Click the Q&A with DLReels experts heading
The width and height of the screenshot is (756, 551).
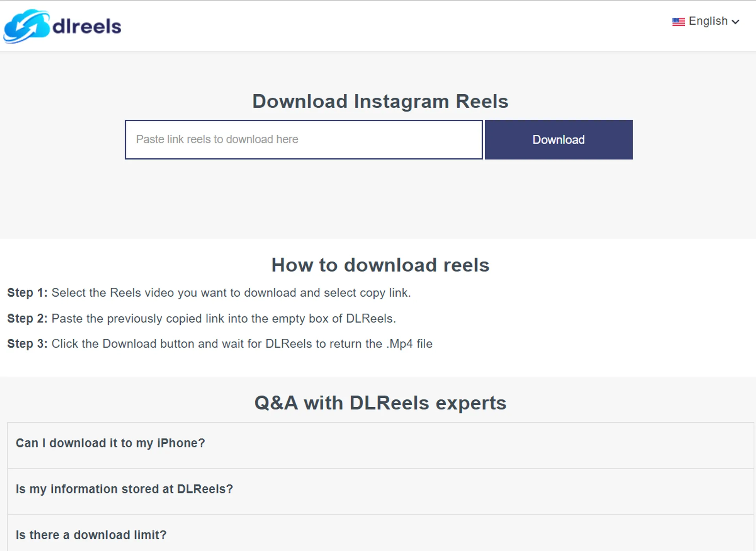(380, 403)
